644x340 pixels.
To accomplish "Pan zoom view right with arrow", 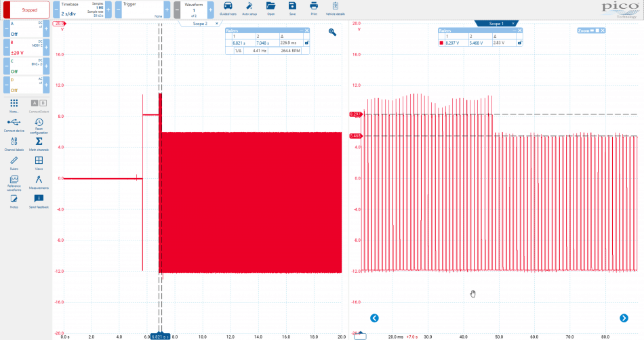I will (x=624, y=318).
